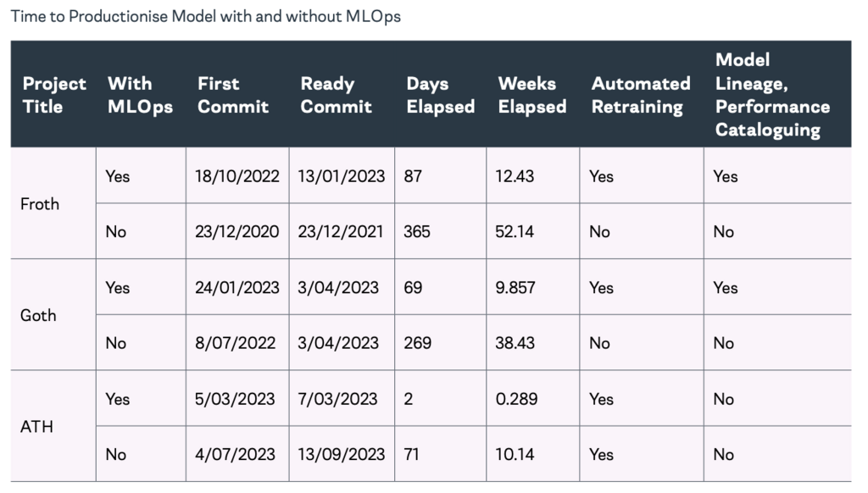The width and height of the screenshot is (868, 493).
Task: Click the 10.14 weeks elapsed cell
Action: (533, 454)
